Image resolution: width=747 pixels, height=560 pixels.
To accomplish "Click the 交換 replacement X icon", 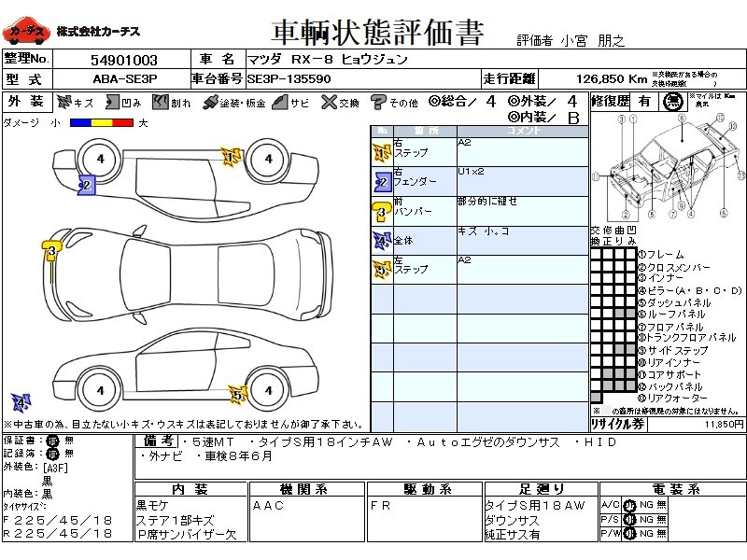I will pyautogui.click(x=328, y=102).
